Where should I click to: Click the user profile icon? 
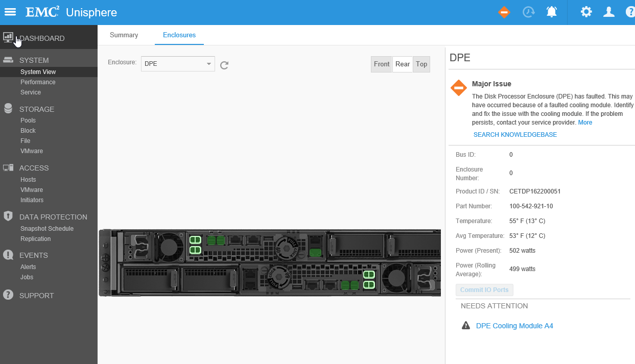coord(608,12)
